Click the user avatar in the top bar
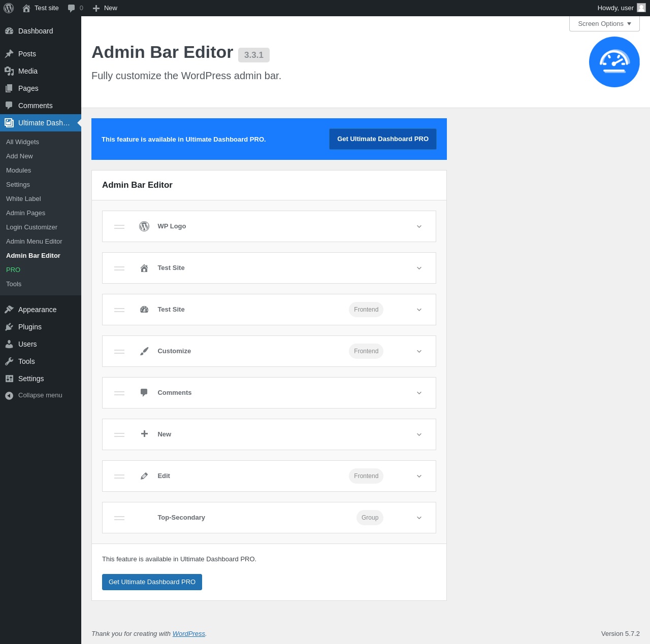650x644 pixels. click(641, 8)
